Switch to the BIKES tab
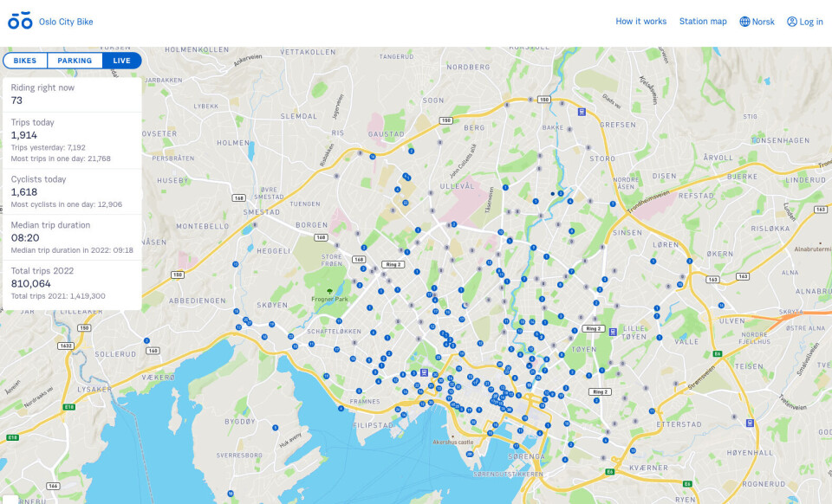The image size is (832, 504). 24,61
